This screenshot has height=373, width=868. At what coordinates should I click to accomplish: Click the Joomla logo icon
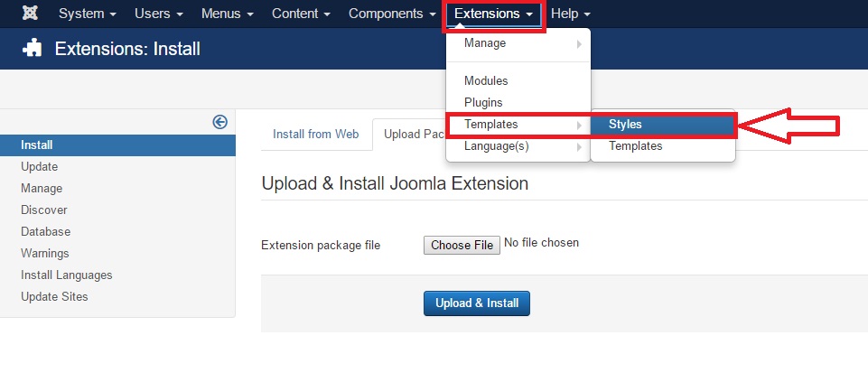coord(30,14)
